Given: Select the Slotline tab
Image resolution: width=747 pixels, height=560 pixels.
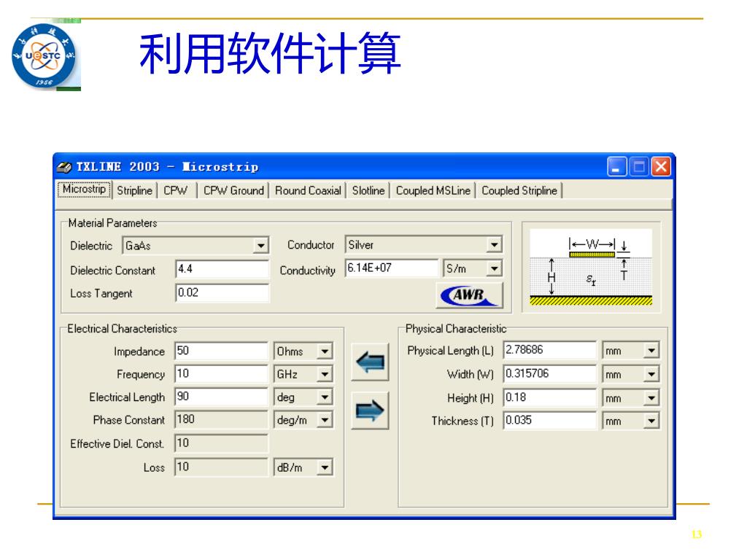Looking at the screenshot, I should click(368, 190).
